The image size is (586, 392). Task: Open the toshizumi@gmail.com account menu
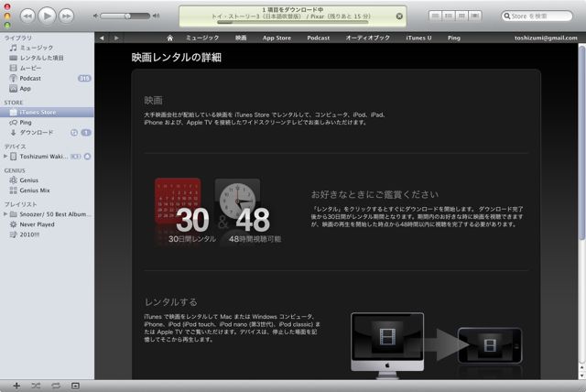pos(546,38)
